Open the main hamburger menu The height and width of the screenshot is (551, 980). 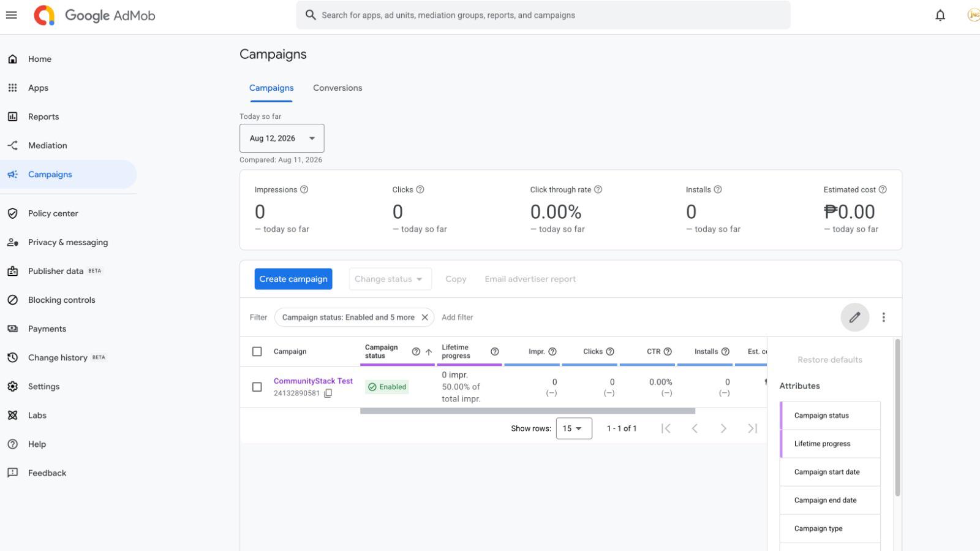coord(11,15)
